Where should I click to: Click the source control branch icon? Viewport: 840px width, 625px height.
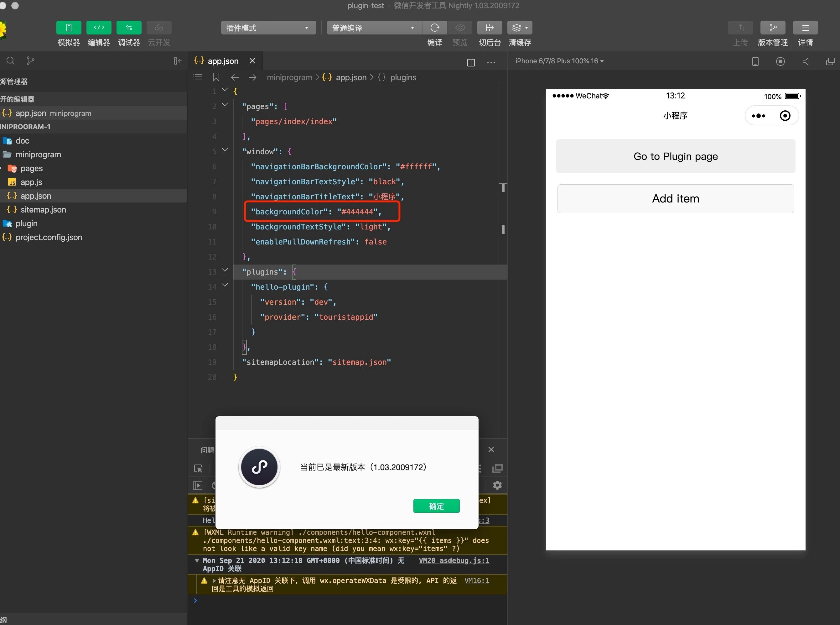point(30,61)
